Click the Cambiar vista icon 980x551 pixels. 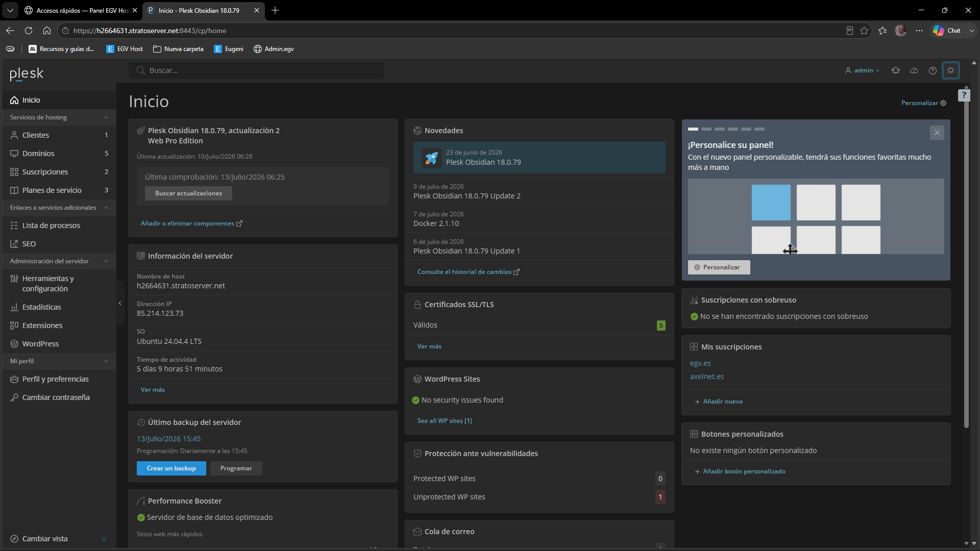click(14, 539)
